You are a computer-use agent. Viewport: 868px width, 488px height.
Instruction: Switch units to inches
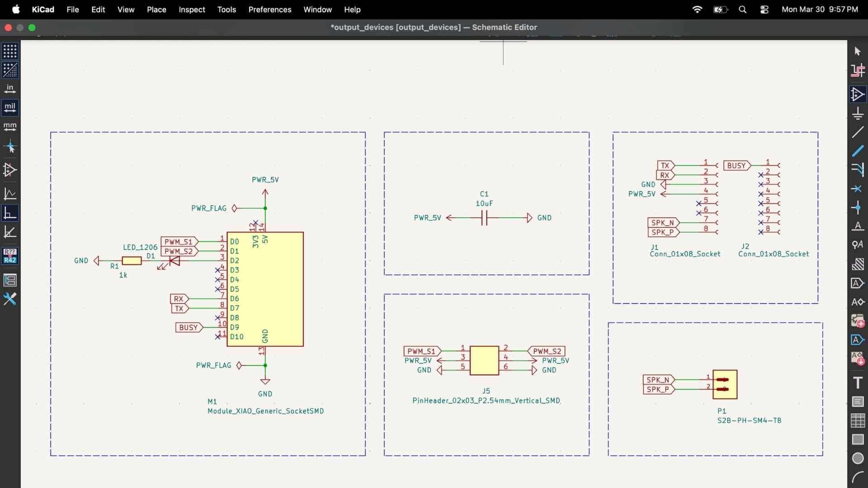(10, 89)
